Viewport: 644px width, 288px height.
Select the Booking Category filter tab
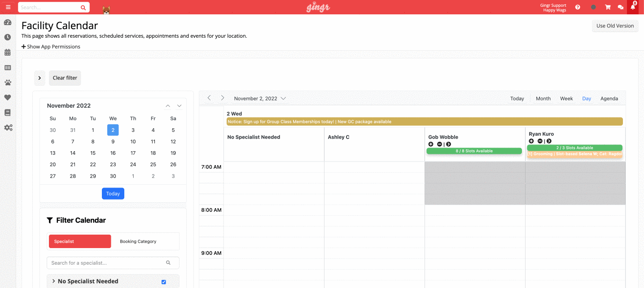pyautogui.click(x=138, y=241)
